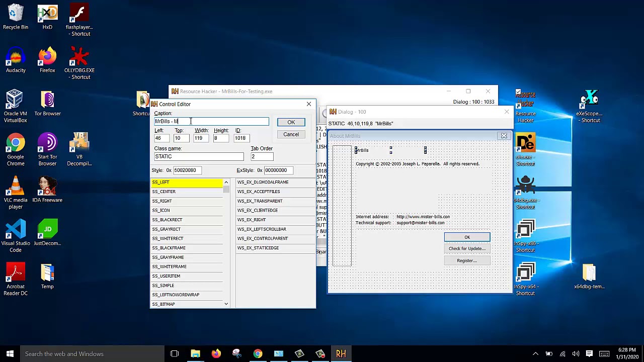644x362 pixels.
Task: Launch Tor Browser desktop icon
Action: [x=47, y=104]
